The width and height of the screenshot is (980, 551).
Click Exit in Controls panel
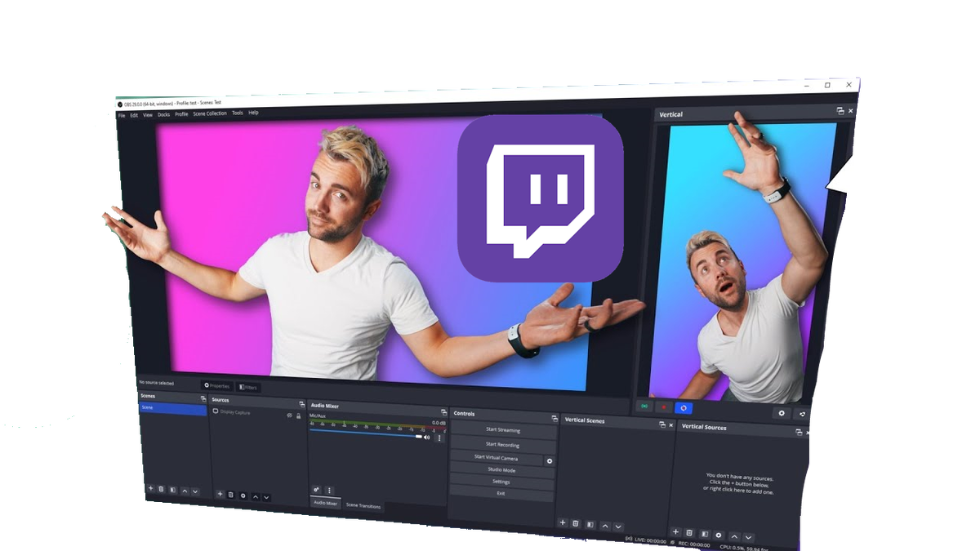(x=501, y=493)
